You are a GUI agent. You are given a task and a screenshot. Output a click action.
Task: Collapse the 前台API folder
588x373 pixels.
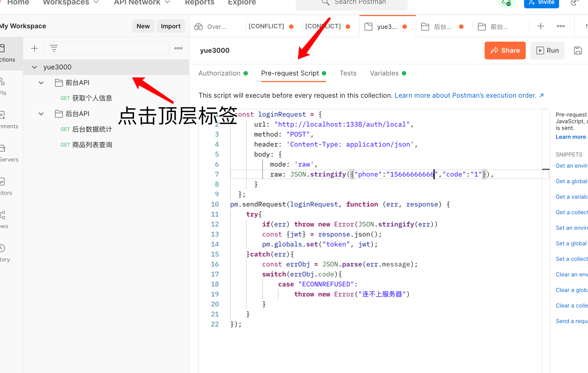(41, 83)
